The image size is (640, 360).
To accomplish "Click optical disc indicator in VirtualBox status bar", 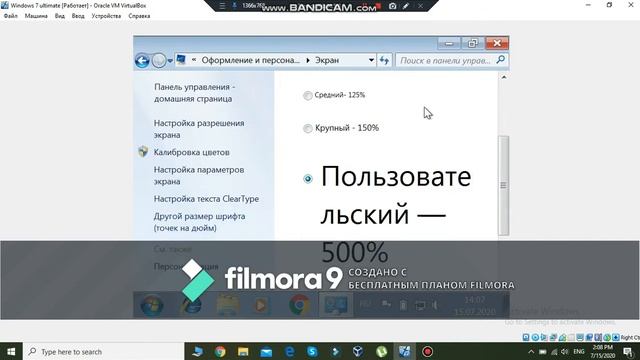I will [x=535, y=338].
